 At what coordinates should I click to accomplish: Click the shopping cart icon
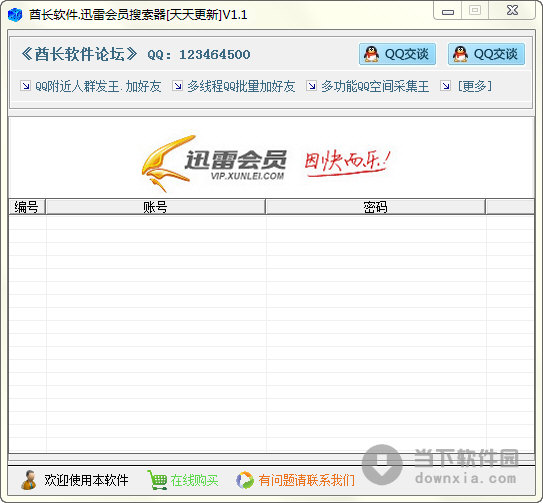[157, 480]
